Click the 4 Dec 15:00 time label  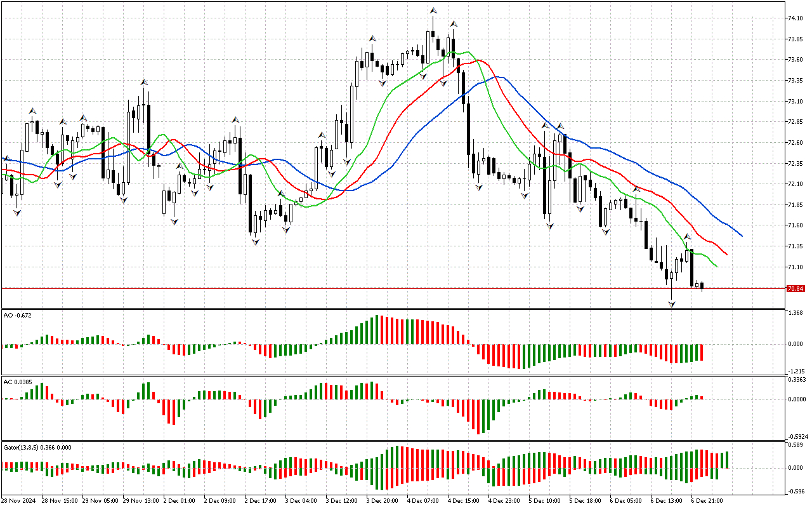464,500
